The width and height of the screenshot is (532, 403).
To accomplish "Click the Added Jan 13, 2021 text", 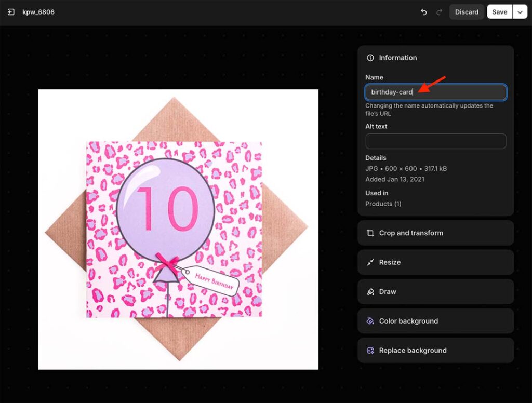I will (x=395, y=179).
